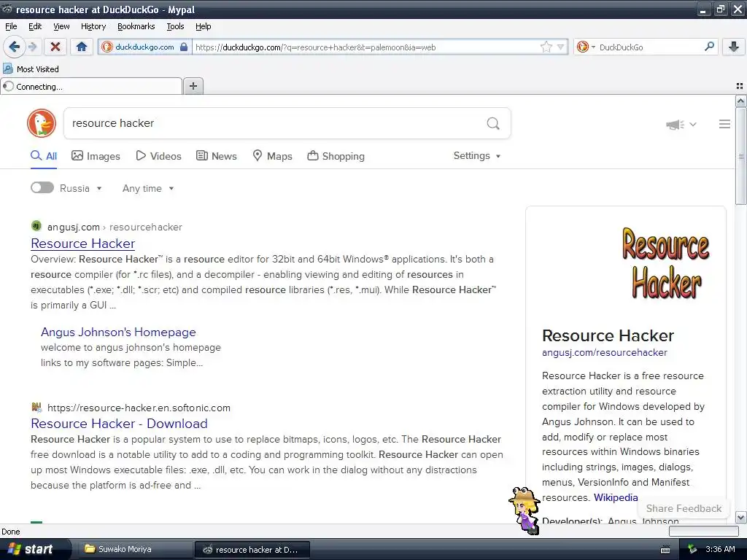Open the URL history dropdown arrow
747x560 pixels.
pos(561,47)
